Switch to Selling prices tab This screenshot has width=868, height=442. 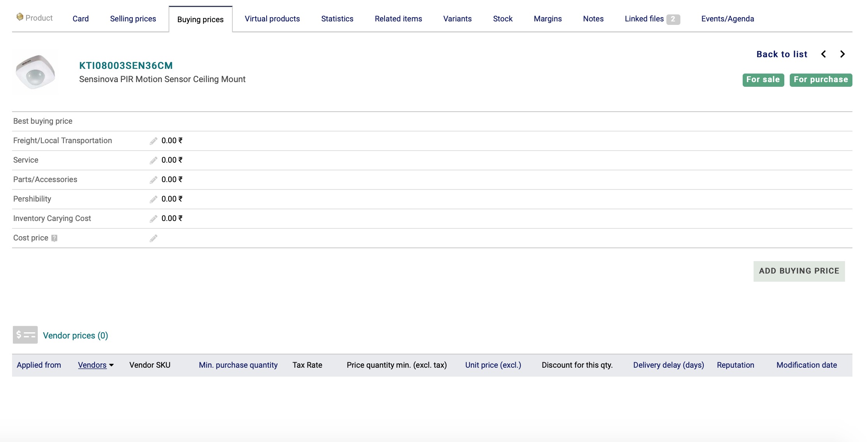coord(133,19)
